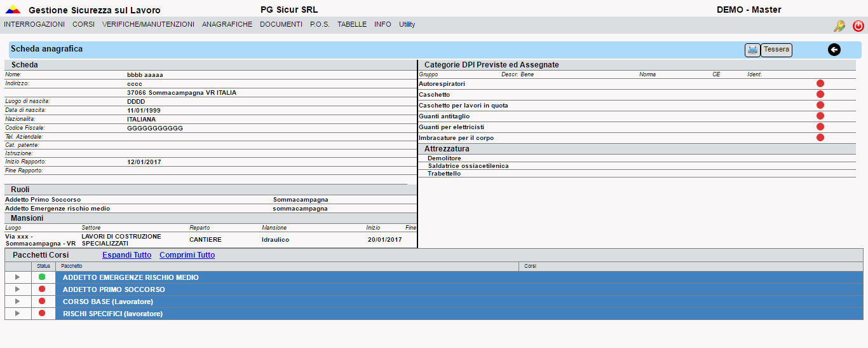Expand the CORSO BASE (Lavoratore) row arrow

click(x=18, y=302)
